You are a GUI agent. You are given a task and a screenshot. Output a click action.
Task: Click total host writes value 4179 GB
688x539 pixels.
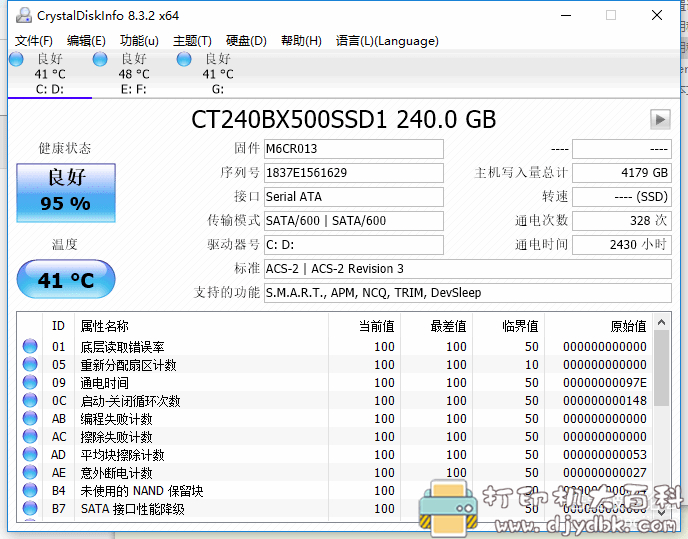[622, 173]
